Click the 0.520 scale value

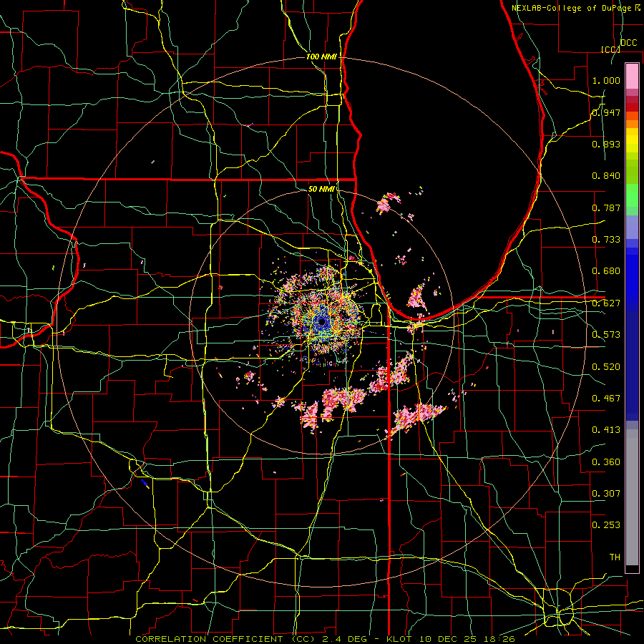click(x=606, y=367)
